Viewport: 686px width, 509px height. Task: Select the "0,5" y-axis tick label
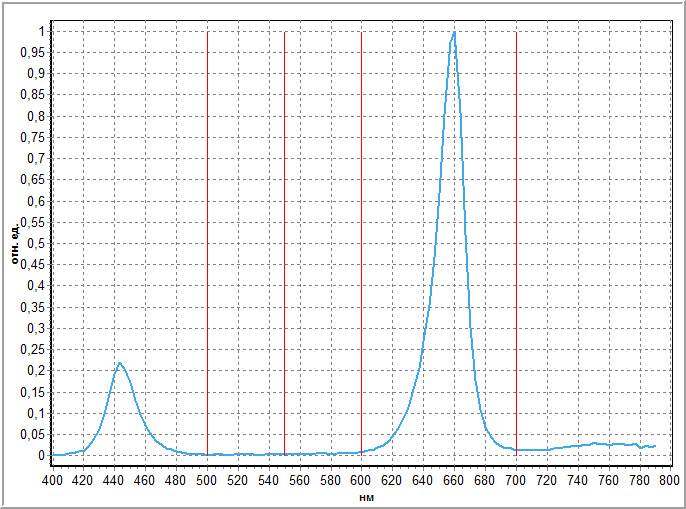tap(35, 244)
